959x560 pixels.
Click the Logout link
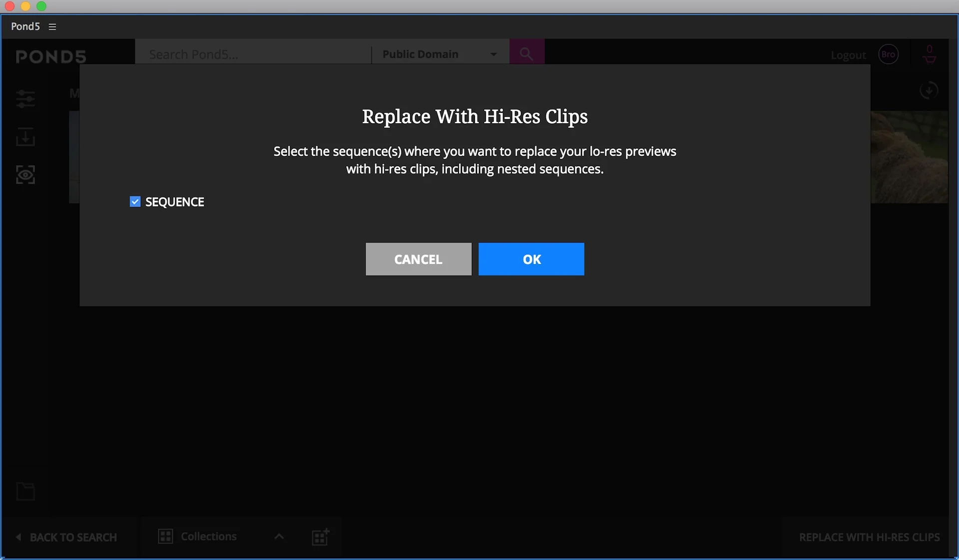tap(848, 55)
